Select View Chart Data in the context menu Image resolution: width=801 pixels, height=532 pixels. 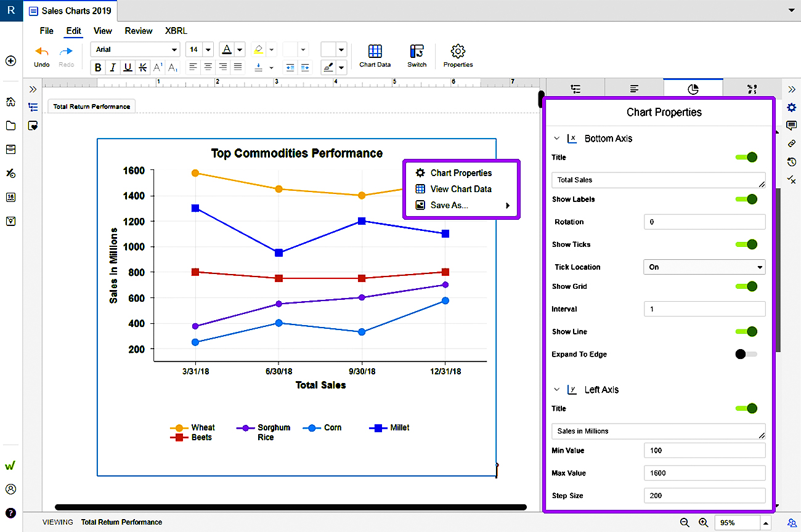pos(460,189)
